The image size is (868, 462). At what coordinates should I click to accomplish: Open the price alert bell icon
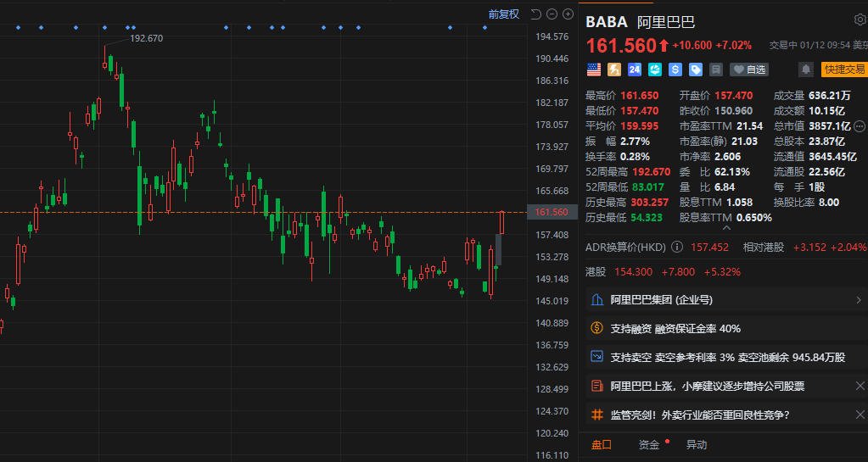pyautogui.click(x=806, y=70)
